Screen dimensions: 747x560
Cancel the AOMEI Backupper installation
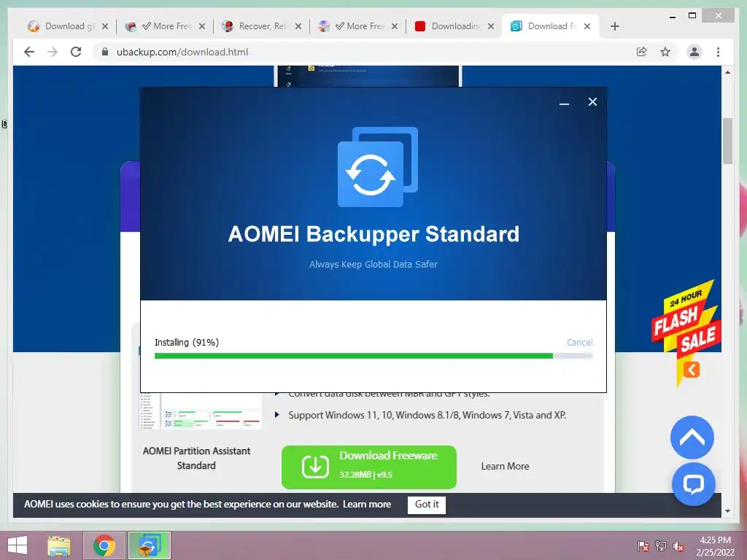coord(579,342)
